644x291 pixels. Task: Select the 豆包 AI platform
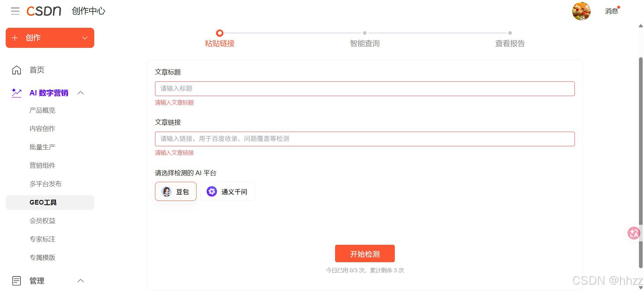[176, 192]
